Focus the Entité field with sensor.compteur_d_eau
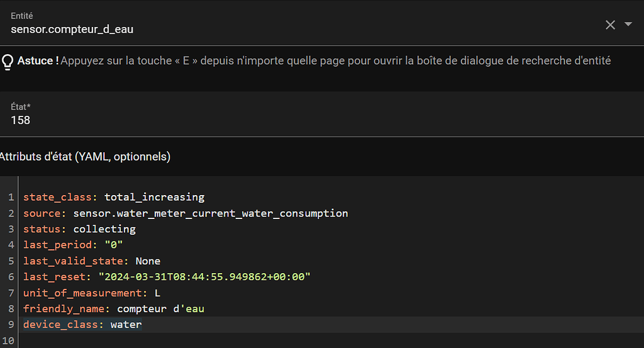This screenshot has height=348, width=644. 252,29
